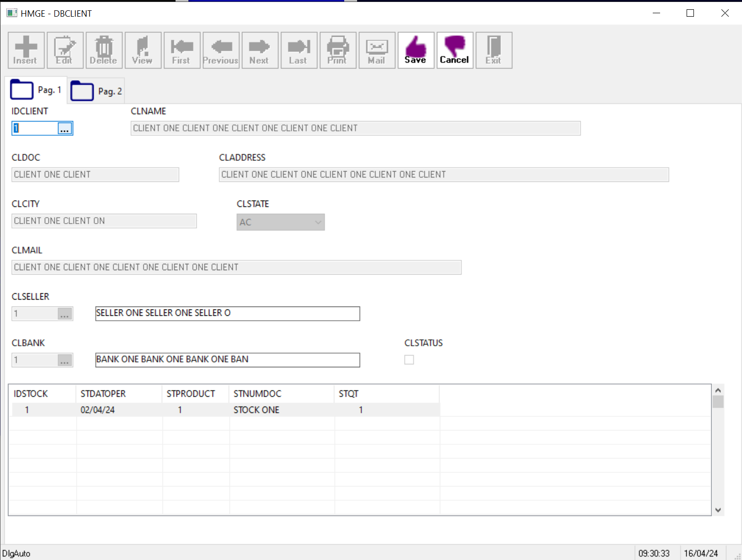Toggle the CLSTATUS checkbox
The image size is (742, 560).
pos(409,360)
